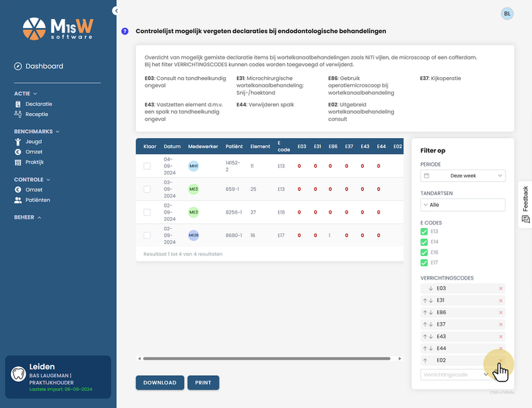Tick the Klaar checkbox for patient 14152-2
The width and height of the screenshot is (532, 408).
(147, 166)
